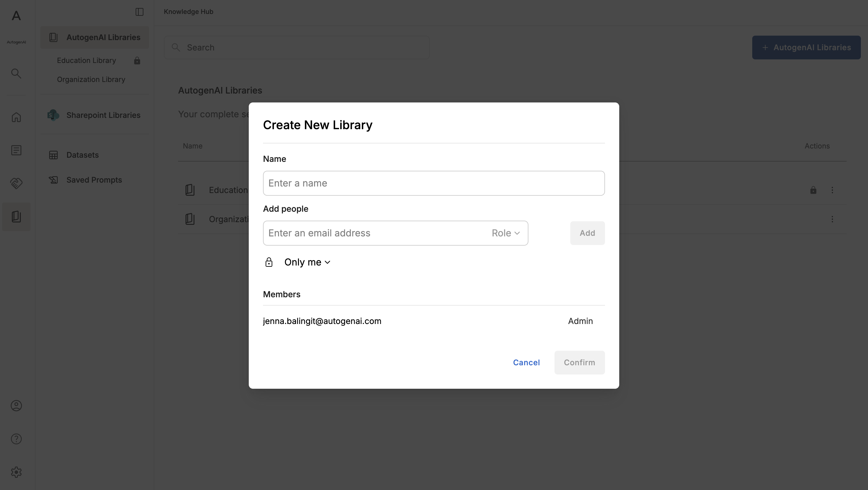The width and height of the screenshot is (868, 490).
Task: Open the three-dot menu for Organization row
Action: click(832, 219)
